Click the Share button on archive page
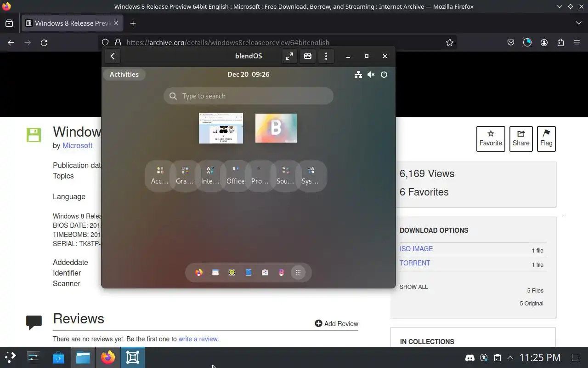 click(x=521, y=138)
